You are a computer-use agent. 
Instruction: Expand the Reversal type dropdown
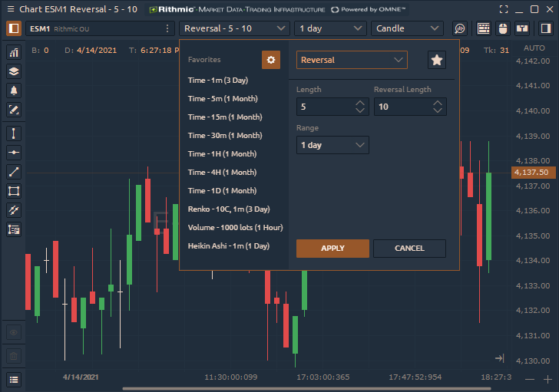click(x=352, y=60)
